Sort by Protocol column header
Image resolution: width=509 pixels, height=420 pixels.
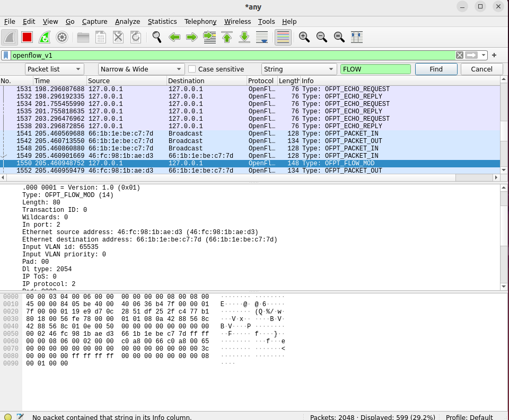[262, 81]
